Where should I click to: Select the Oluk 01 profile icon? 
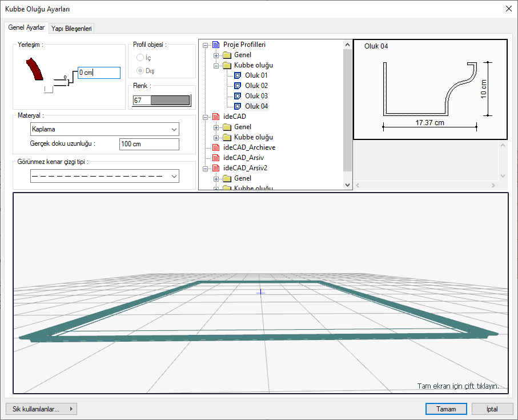pos(238,75)
